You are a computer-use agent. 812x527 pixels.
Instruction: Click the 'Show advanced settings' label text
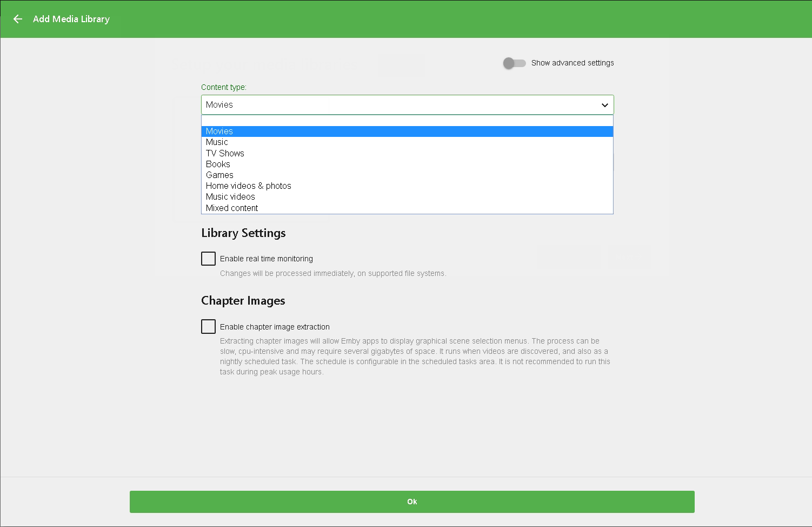click(x=572, y=63)
